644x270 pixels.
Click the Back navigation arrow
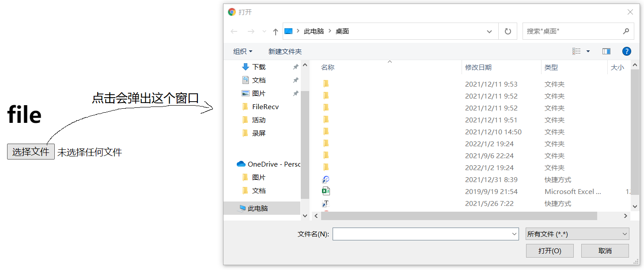234,31
